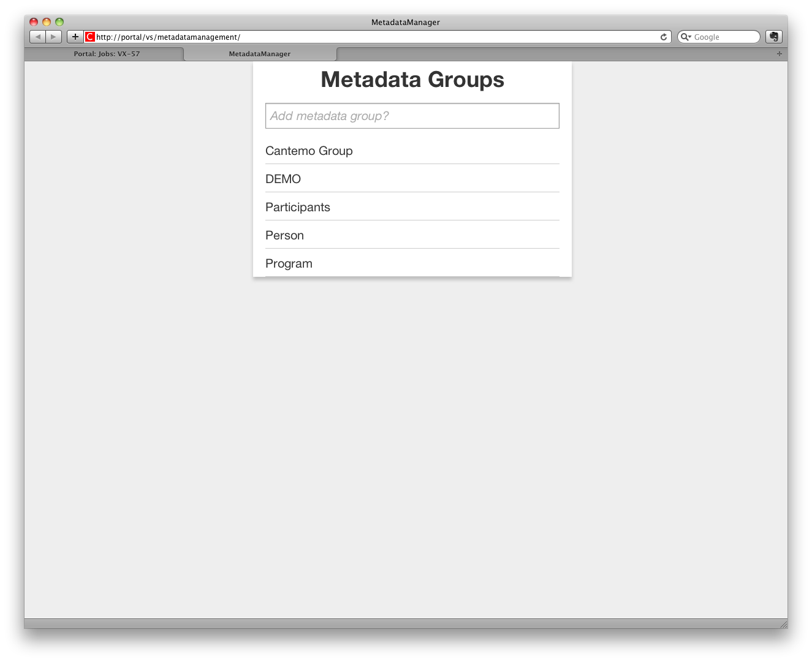812x662 pixels.
Task: Click the MetadataManager window title
Action: point(406,22)
